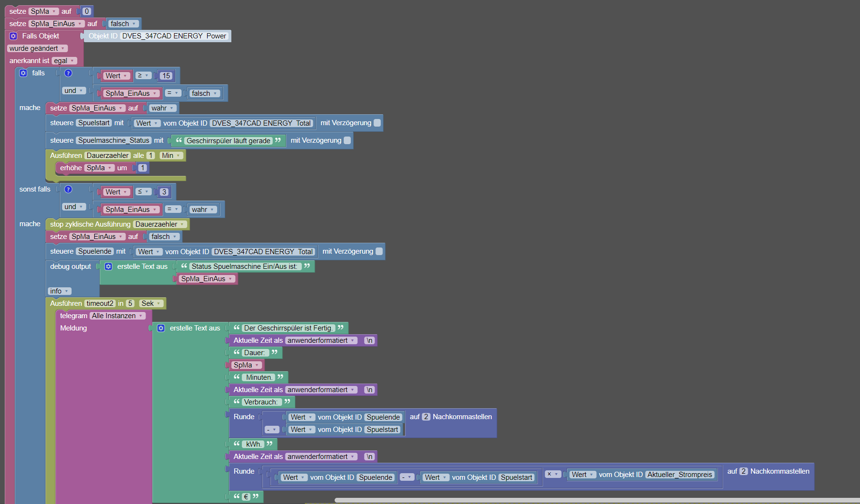Open falsch boolean dropdown at top

point(123,24)
